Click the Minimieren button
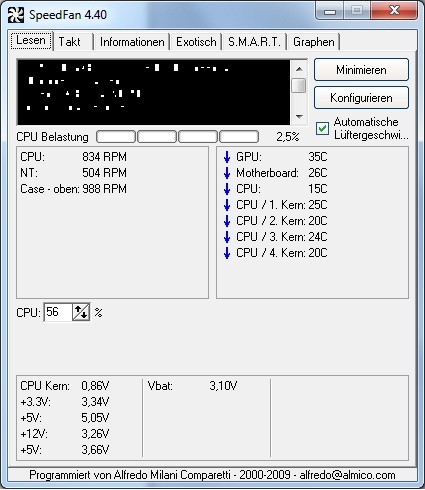 (361, 70)
